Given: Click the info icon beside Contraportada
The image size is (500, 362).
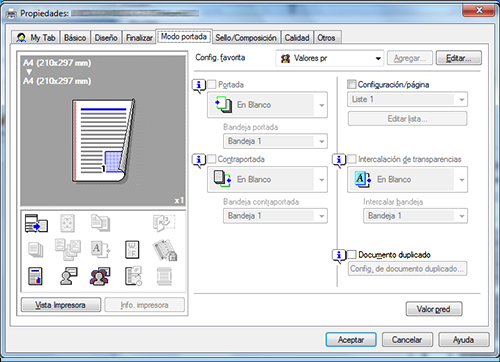Looking at the screenshot, I should tap(199, 160).
